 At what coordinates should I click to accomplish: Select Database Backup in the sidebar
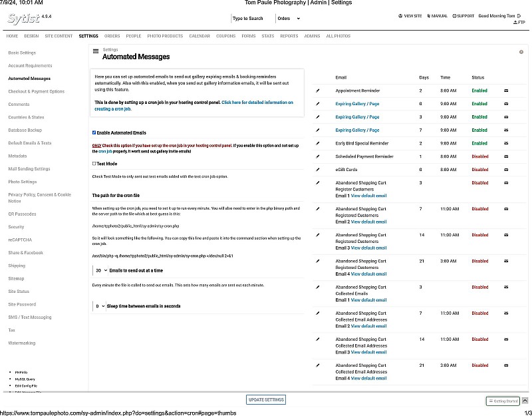coord(25,130)
